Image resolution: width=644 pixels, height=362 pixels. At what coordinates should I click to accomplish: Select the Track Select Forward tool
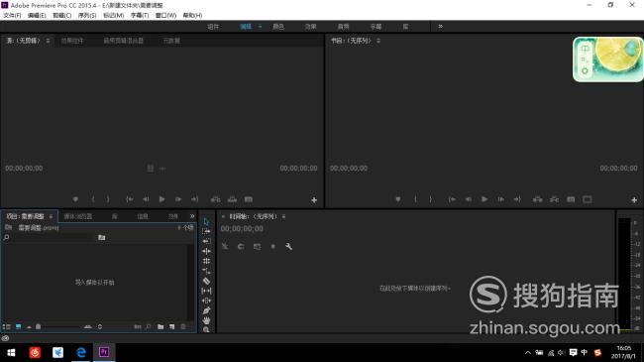(206, 231)
